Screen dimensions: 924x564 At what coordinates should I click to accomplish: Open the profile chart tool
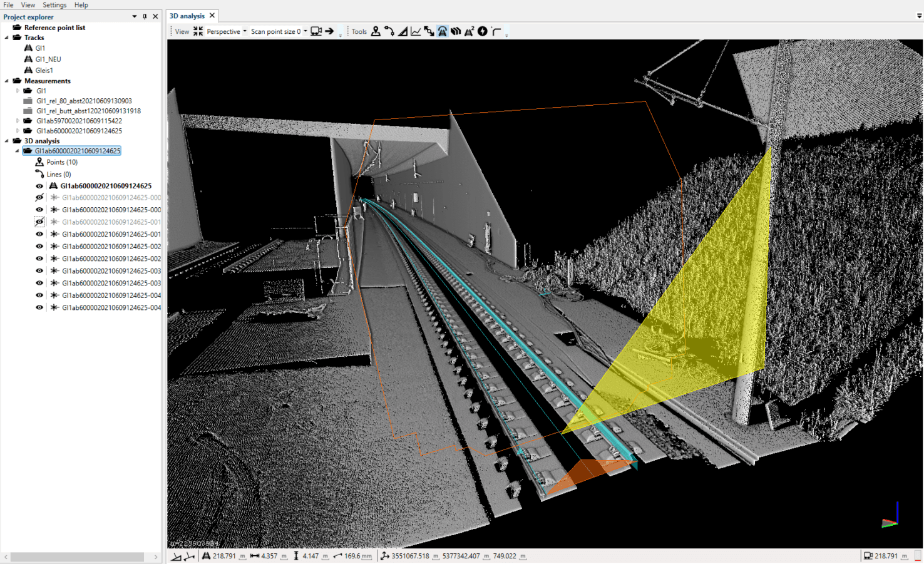click(x=416, y=31)
